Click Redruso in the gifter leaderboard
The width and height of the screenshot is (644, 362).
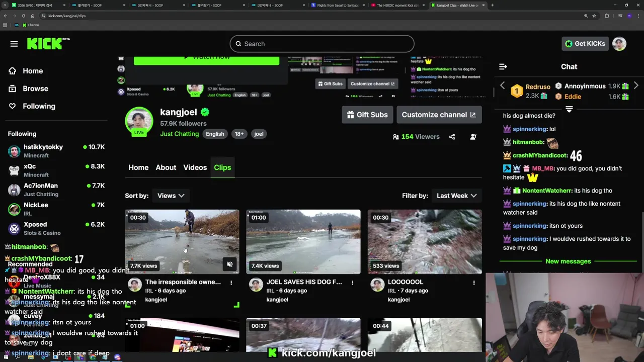click(538, 87)
